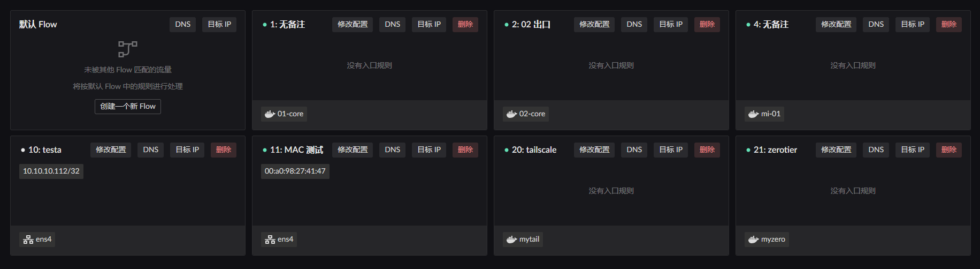Viewport: 980px width, 269px height.
Task: Click the docker icon beside mi-01
Action: point(754,114)
